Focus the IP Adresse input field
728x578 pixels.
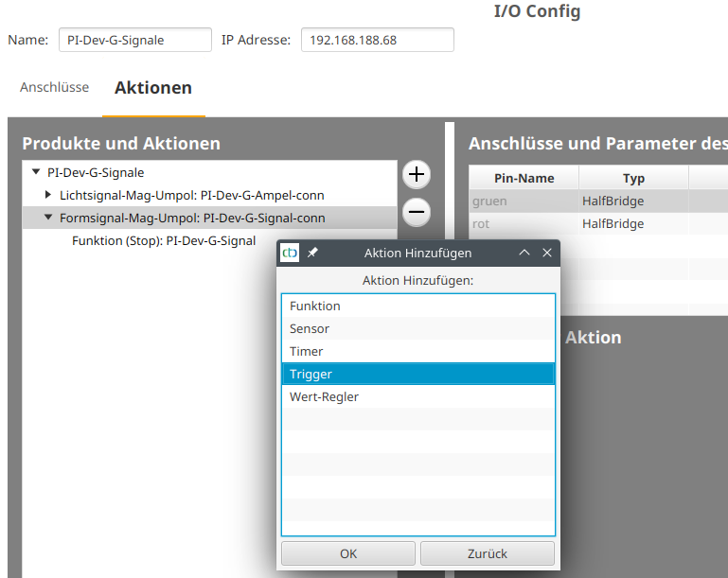[x=377, y=40]
